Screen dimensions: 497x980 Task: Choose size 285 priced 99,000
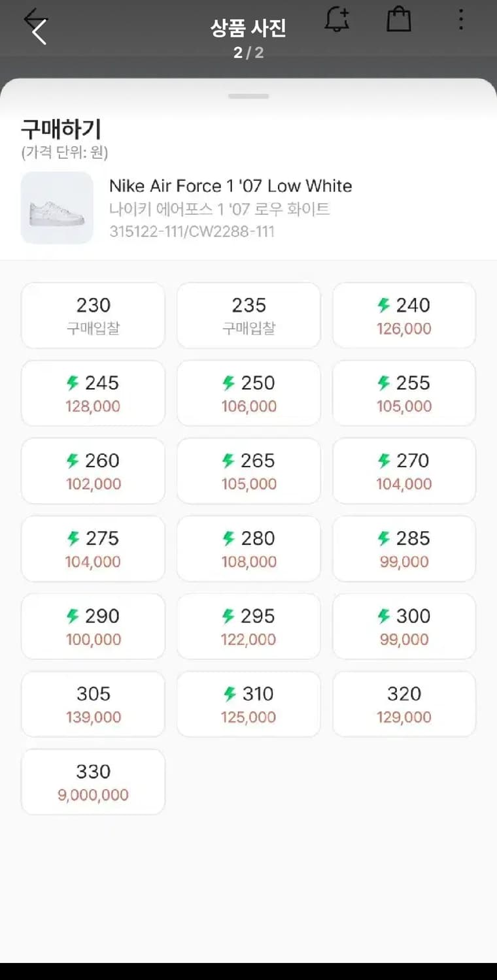pyautogui.click(x=404, y=549)
